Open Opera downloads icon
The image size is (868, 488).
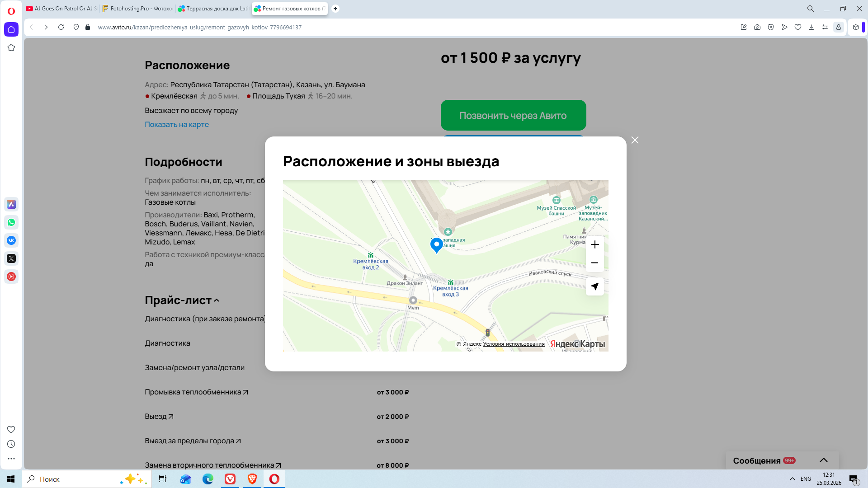click(x=811, y=27)
